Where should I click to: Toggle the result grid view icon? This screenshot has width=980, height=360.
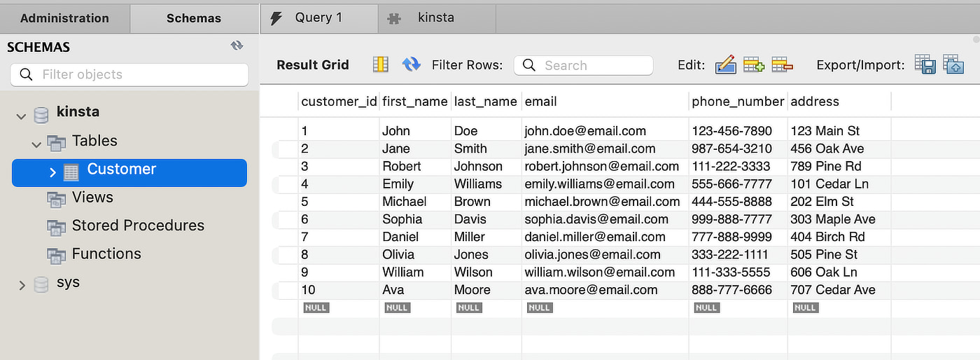(380, 64)
